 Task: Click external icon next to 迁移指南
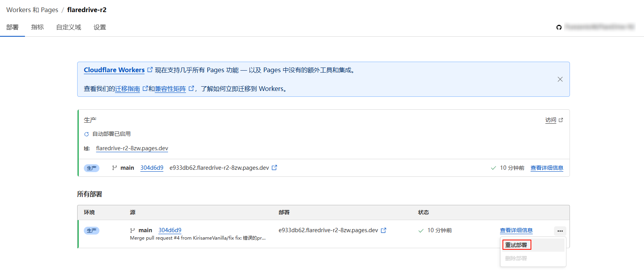point(145,89)
